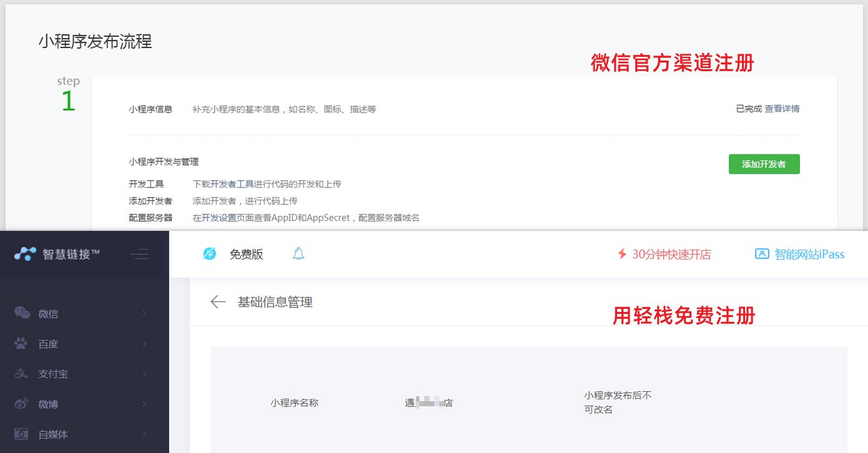The image size is (868, 453).
Task: Expand the 百度 menu chevron
Action: point(144,344)
